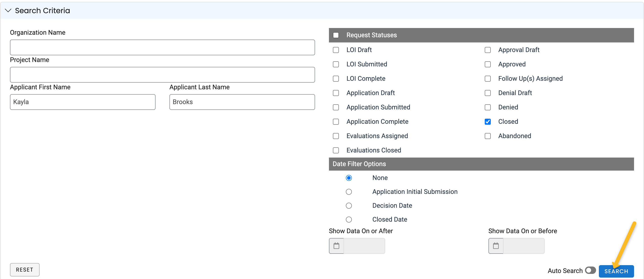Click the Organization Name input field
The height and width of the screenshot is (279, 644).
tap(162, 47)
